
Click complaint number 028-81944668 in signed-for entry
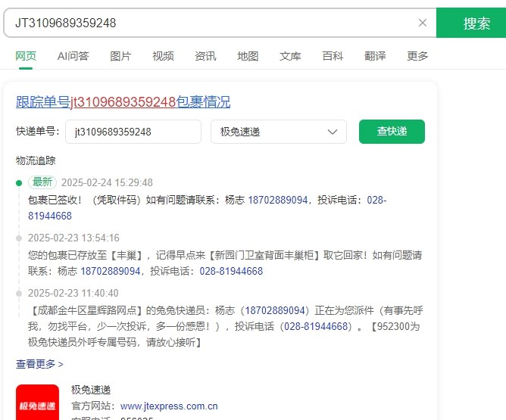point(208,208)
